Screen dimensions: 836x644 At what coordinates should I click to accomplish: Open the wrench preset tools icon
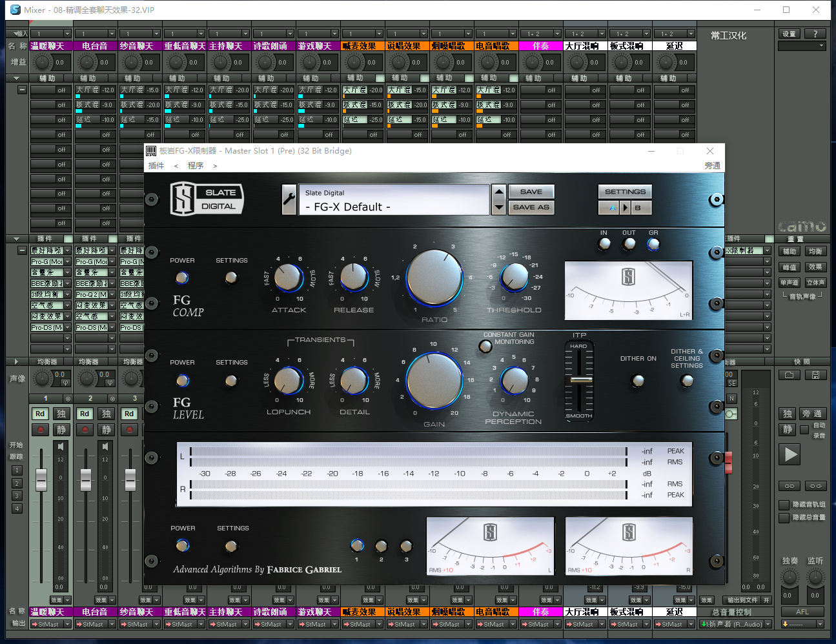coord(289,200)
